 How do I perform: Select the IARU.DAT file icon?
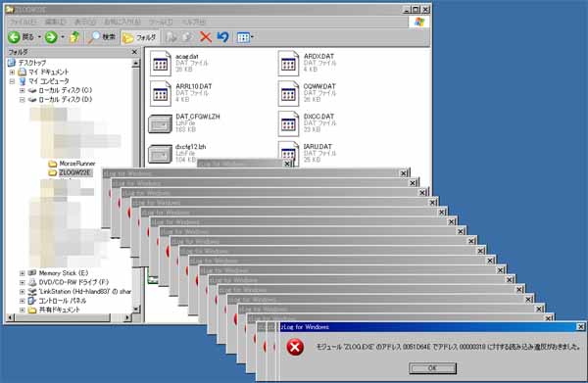(288, 153)
